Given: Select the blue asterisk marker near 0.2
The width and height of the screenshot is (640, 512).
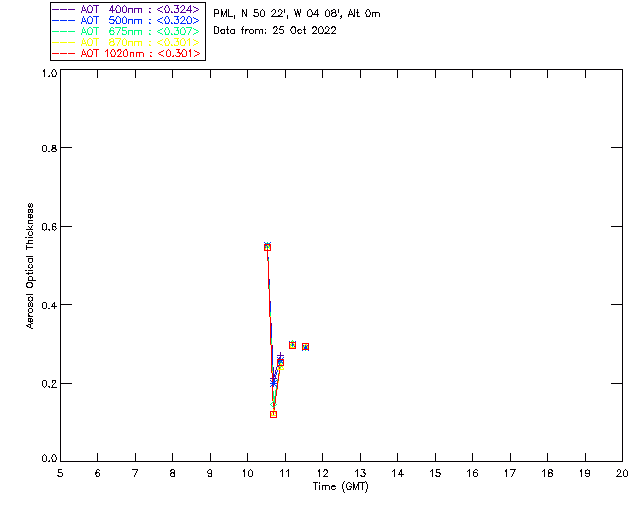Looking at the screenshot, I should pos(273,383).
